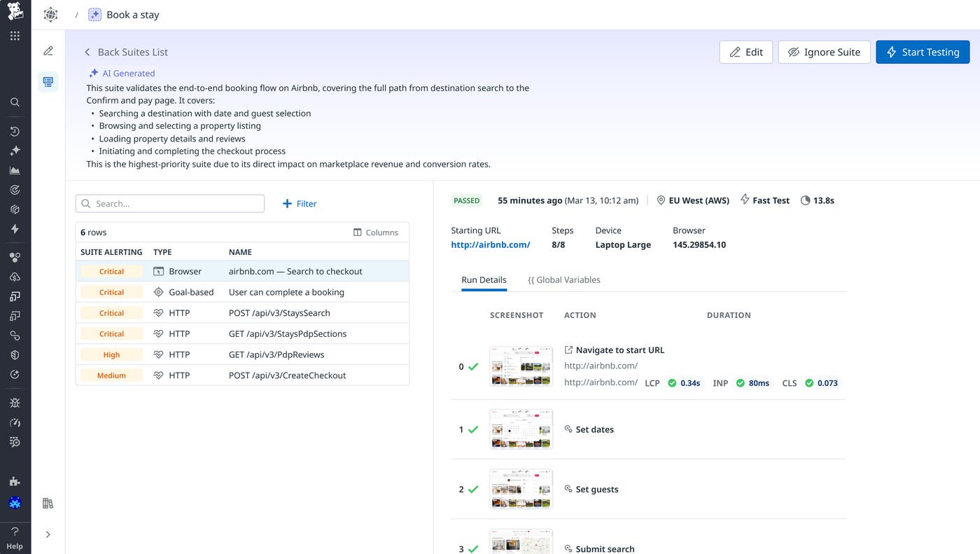Click the pencil icon in secondary sidebar

tap(48, 50)
